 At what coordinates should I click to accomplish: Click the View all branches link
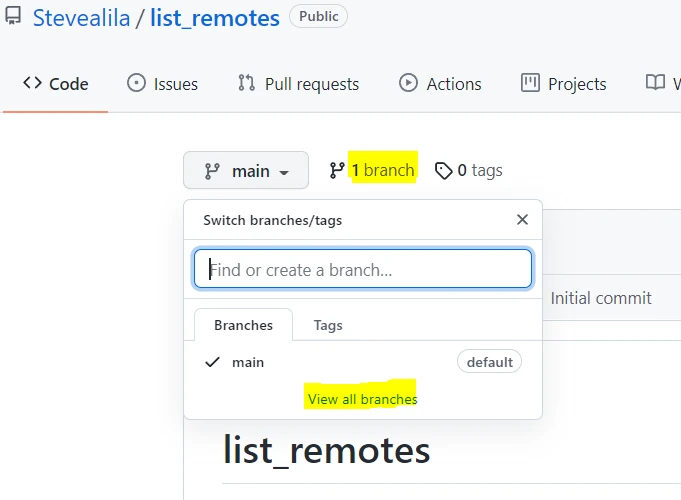coord(362,399)
